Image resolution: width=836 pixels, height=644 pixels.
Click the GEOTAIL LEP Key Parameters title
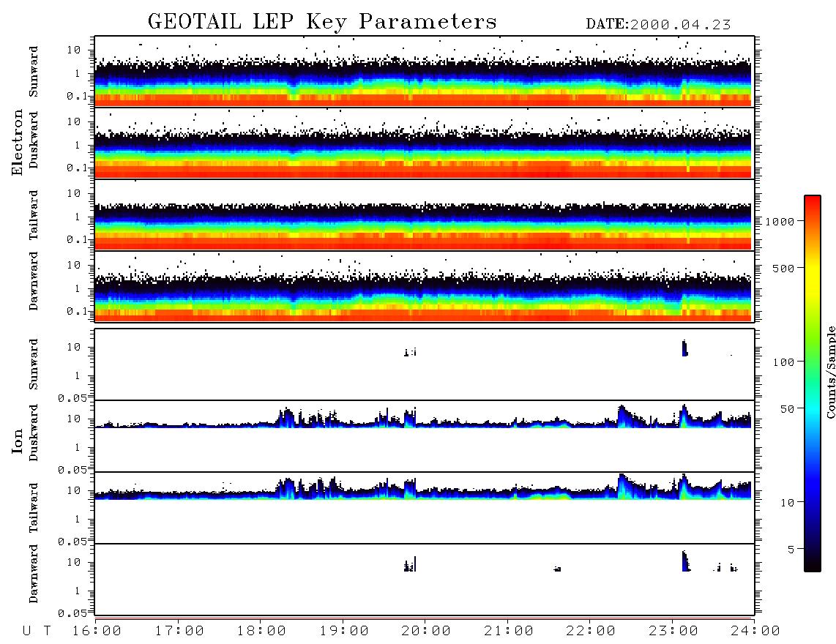click(322, 22)
